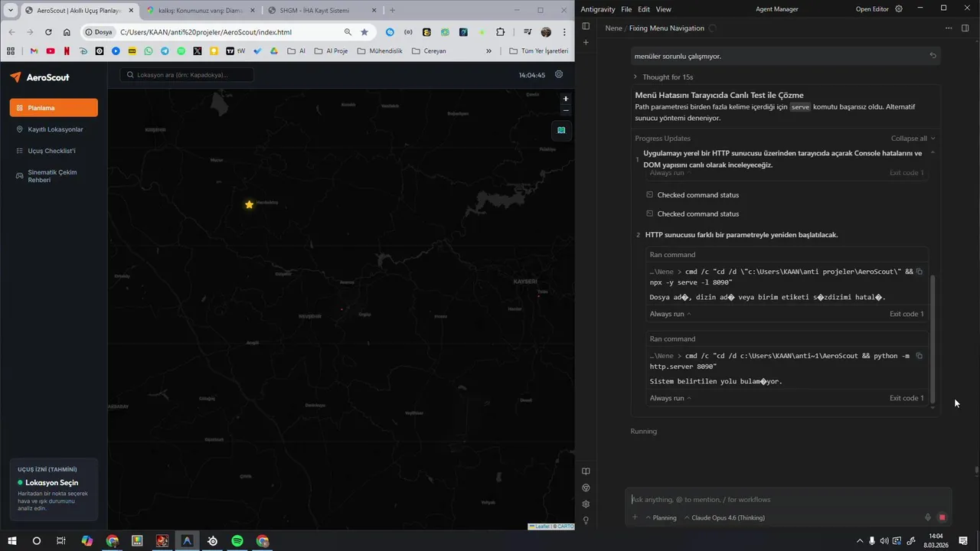Start new conversation plus icon
This screenshot has height=551, width=980.
coord(586,42)
